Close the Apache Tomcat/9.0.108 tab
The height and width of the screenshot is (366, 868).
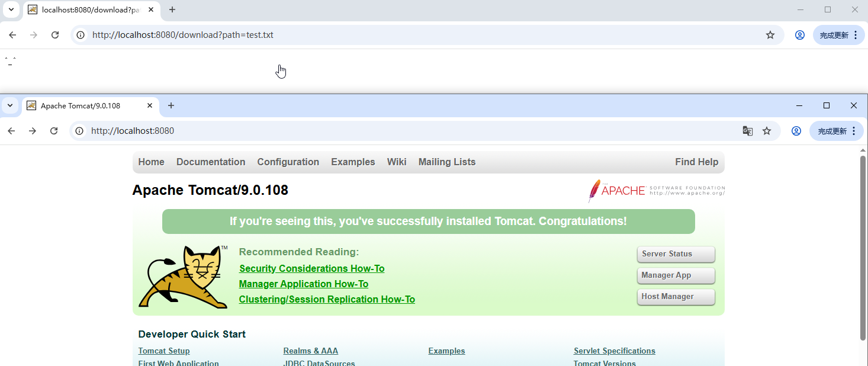(150, 106)
